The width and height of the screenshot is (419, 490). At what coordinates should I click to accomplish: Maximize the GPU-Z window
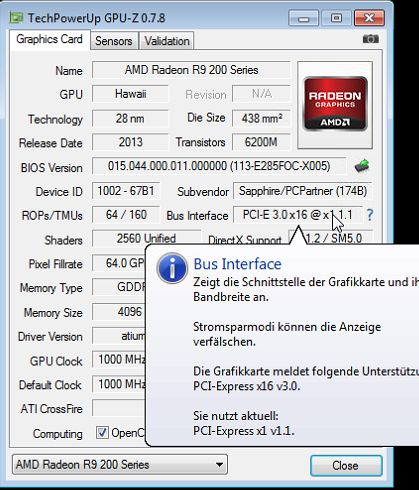[x=336, y=18]
